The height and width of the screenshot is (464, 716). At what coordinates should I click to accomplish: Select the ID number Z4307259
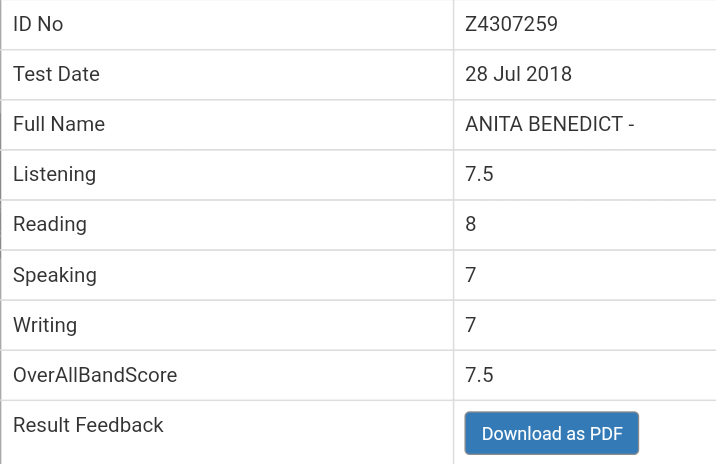511,24
